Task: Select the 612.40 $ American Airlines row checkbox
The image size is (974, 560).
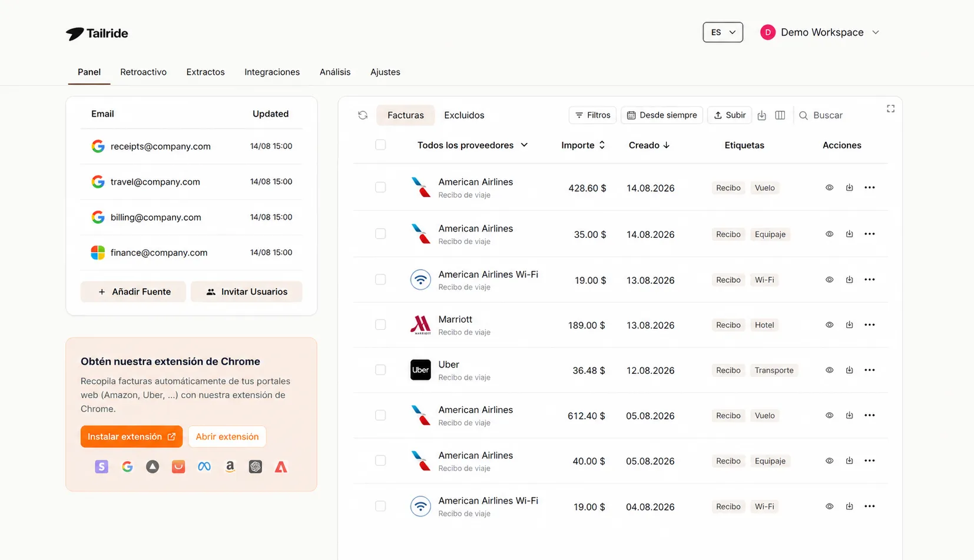Action: click(380, 415)
